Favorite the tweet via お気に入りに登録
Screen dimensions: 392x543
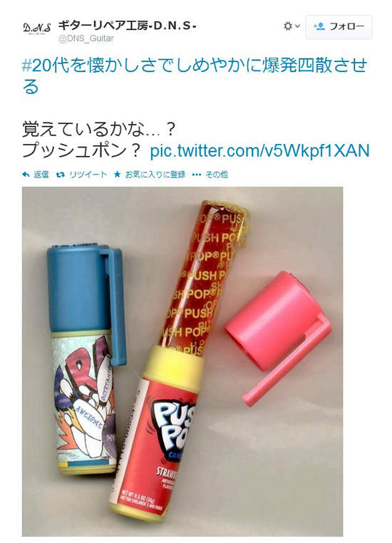(x=155, y=175)
